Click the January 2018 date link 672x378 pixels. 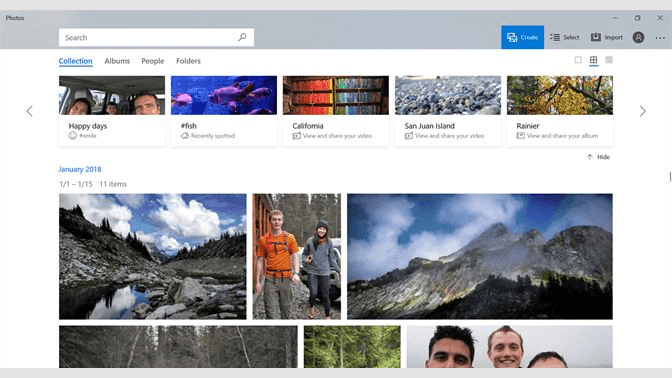pos(80,169)
